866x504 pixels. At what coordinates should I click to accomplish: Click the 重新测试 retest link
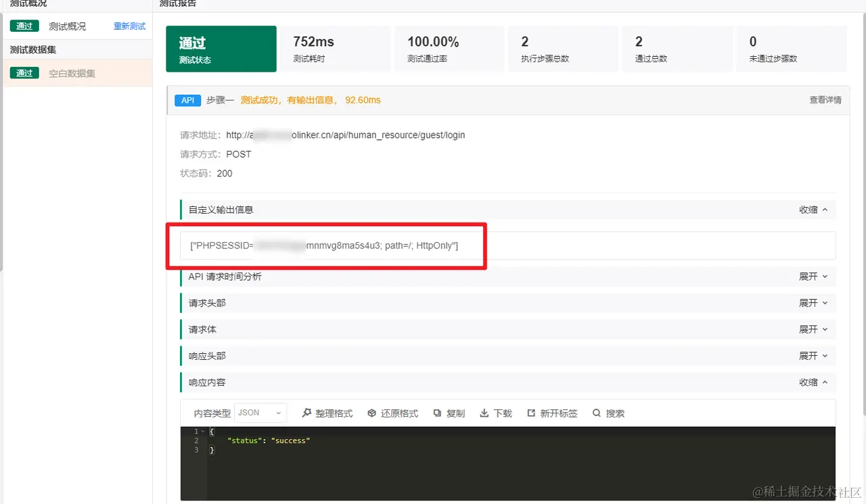pyautogui.click(x=129, y=26)
